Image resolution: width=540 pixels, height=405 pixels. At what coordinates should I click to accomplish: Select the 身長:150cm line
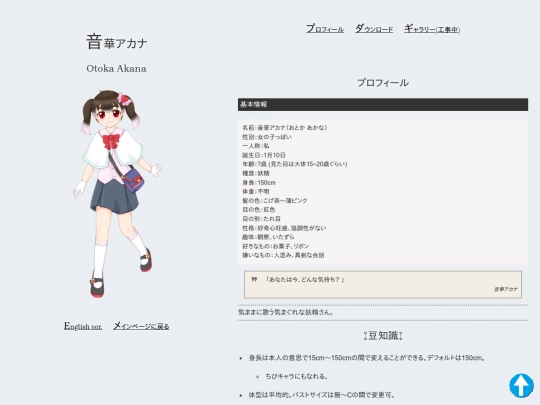click(x=259, y=183)
